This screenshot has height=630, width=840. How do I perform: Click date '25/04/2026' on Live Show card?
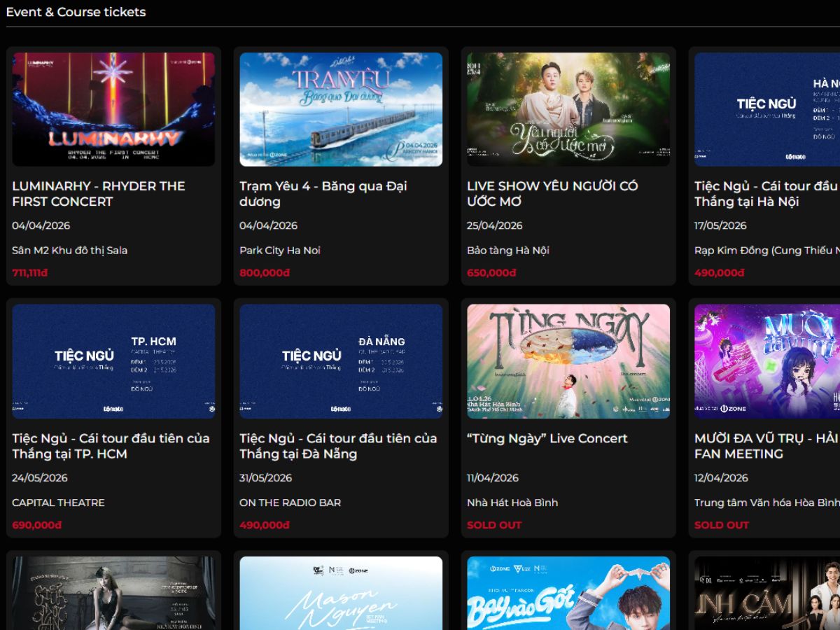pyautogui.click(x=495, y=225)
